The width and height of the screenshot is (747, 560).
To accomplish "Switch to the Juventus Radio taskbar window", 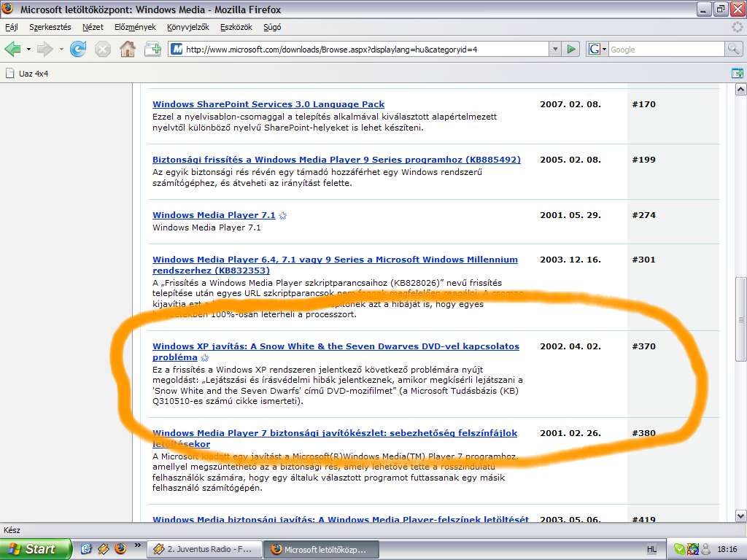I will click(204, 549).
